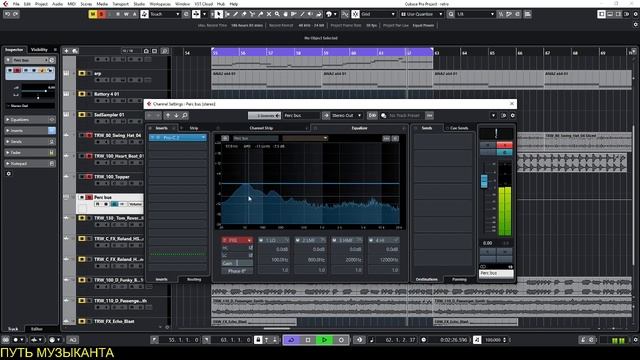Screen dimensions: 640x360
Task: Open the Audio menu
Action: 57,4
